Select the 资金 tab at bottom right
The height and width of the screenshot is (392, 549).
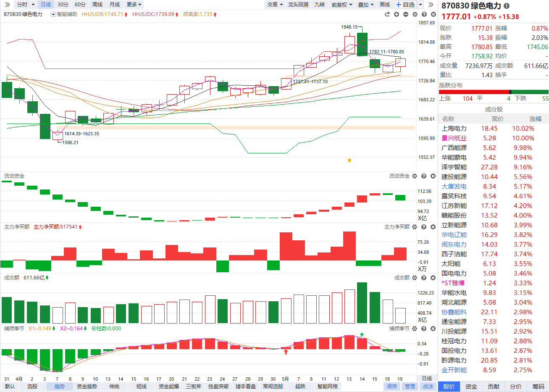point(471,387)
